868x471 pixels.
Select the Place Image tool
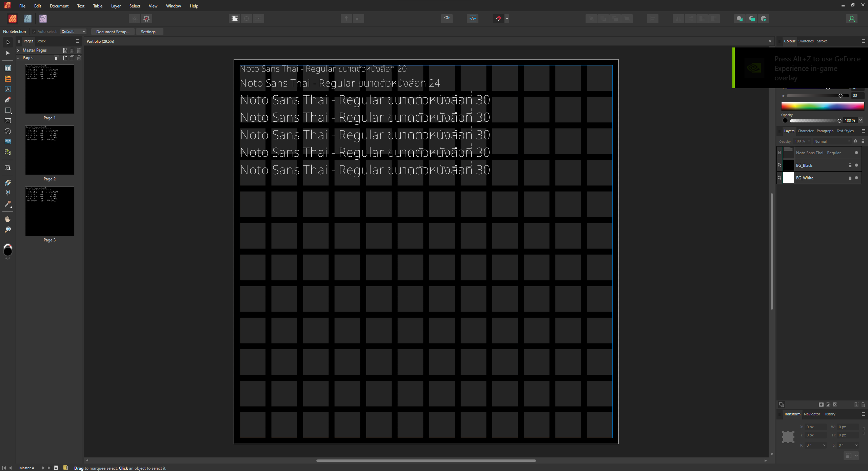point(8,142)
